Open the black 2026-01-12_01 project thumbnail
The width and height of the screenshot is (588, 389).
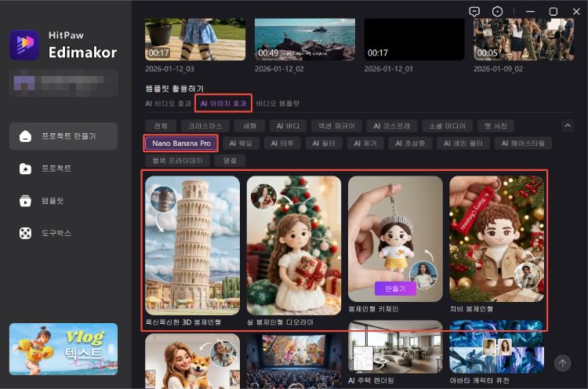click(x=415, y=39)
